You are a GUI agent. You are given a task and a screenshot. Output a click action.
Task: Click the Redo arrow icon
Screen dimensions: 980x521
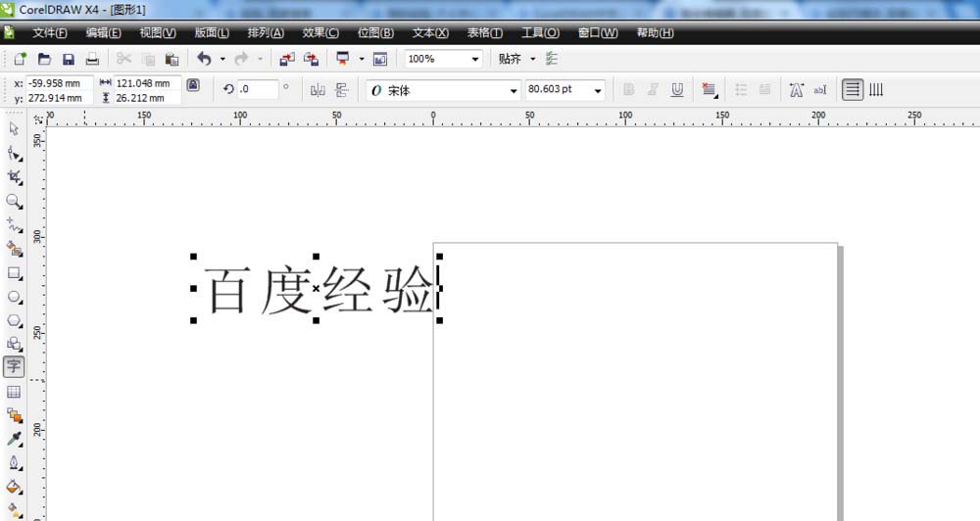241,59
